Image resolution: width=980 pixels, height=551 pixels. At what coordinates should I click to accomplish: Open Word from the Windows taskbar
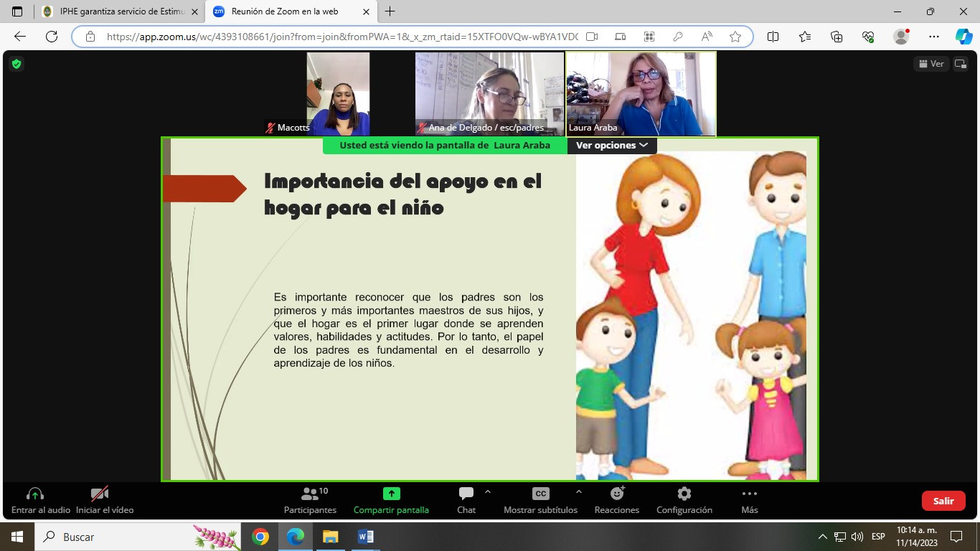pyautogui.click(x=366, y=537)
